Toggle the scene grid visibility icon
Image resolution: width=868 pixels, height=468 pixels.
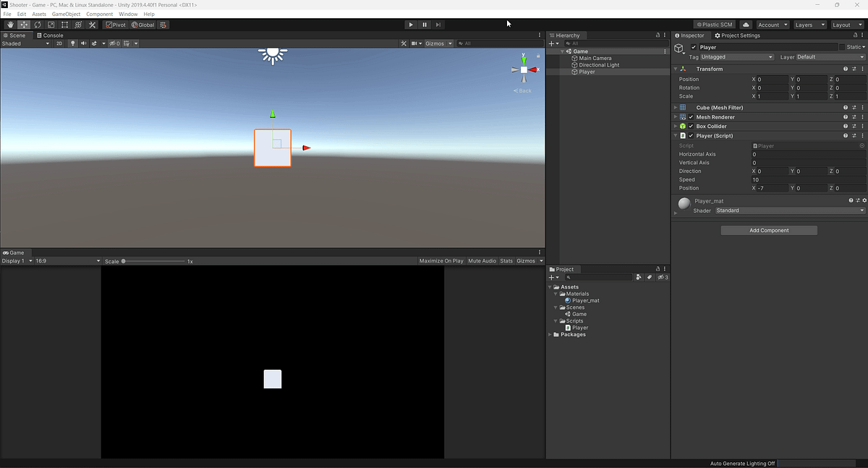pos(125,43)
